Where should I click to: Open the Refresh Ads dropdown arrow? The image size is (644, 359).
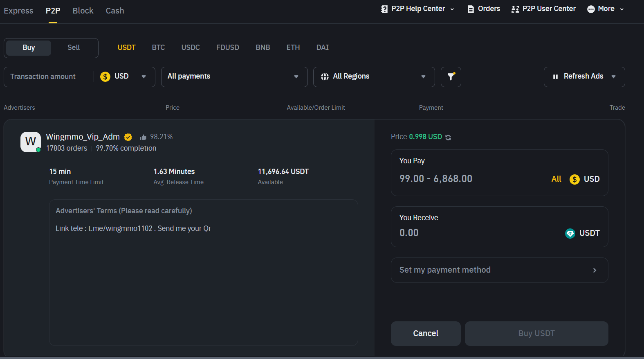(x=613, y=77)
